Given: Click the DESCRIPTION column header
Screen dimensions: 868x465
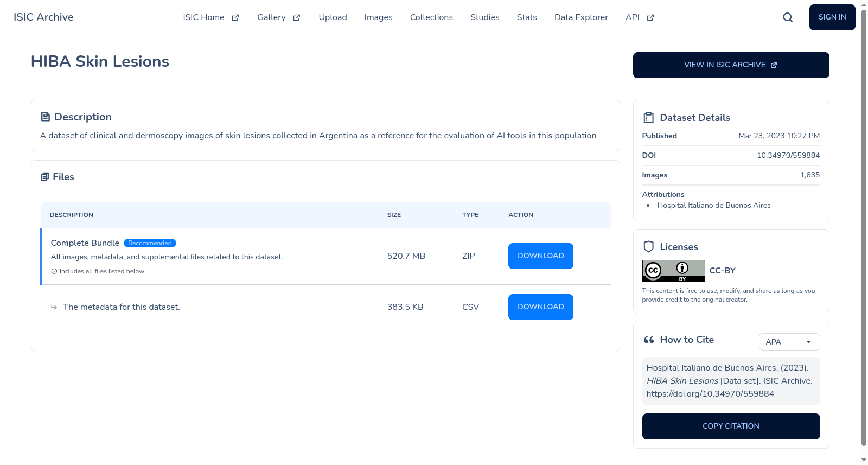Looking at the screenshot, I should coord(72,215).
